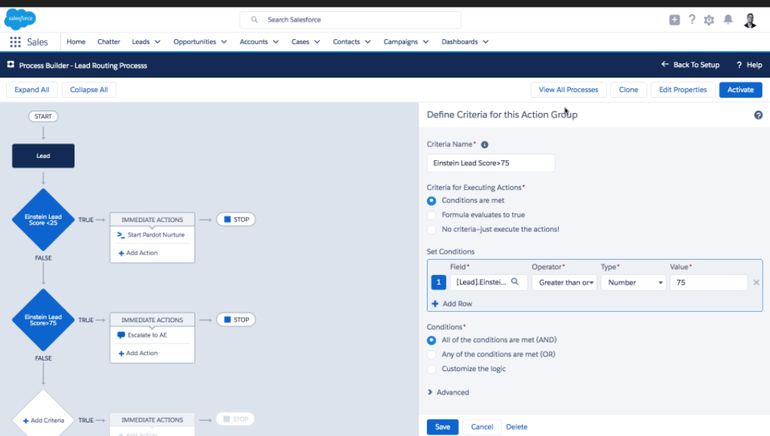
Task: Click the Criteria Name input field
Action: [491, 163]
